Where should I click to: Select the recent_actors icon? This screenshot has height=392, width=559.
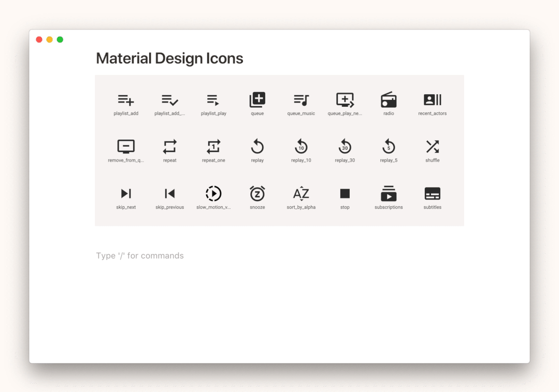(x=433, y=100)
